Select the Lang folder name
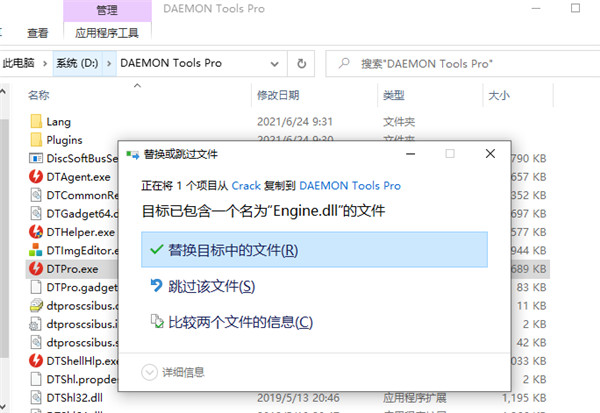The height and width of the screenshot is (413, 600). pos(59,122)
